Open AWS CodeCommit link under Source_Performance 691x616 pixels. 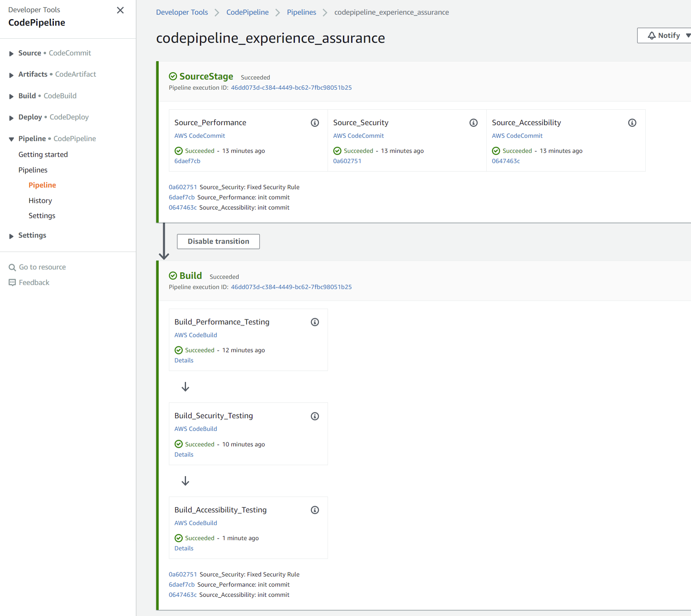[x=199, y=136]
